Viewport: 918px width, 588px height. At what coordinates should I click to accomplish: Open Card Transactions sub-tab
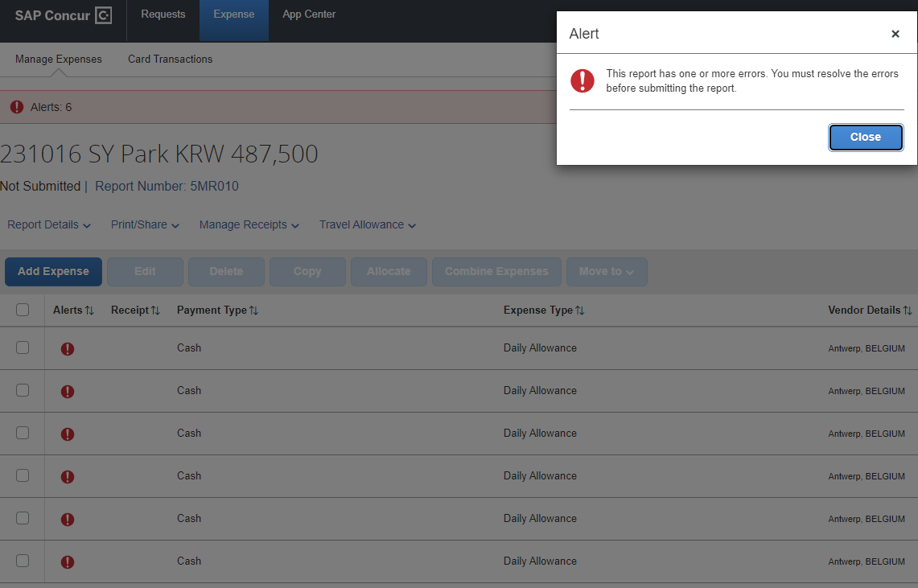[x=171, y=59]
